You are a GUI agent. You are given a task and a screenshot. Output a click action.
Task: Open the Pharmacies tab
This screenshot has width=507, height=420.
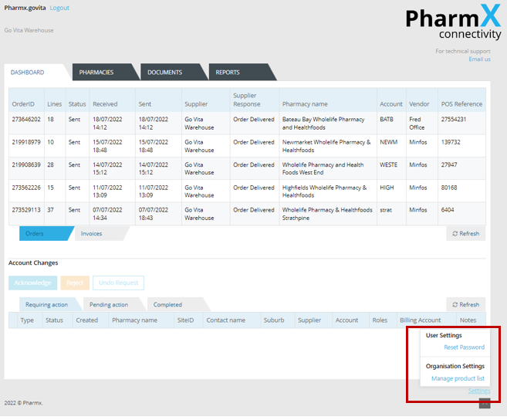coord(96,73)
